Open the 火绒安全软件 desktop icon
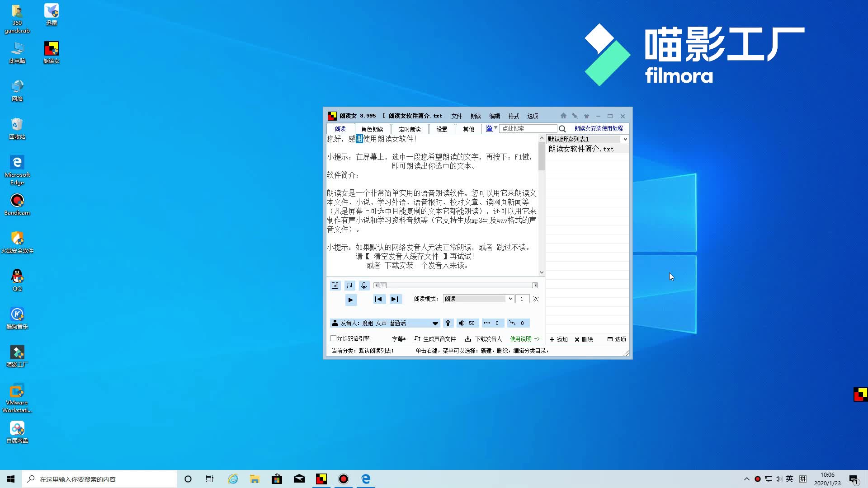 (x=17, y=242)
